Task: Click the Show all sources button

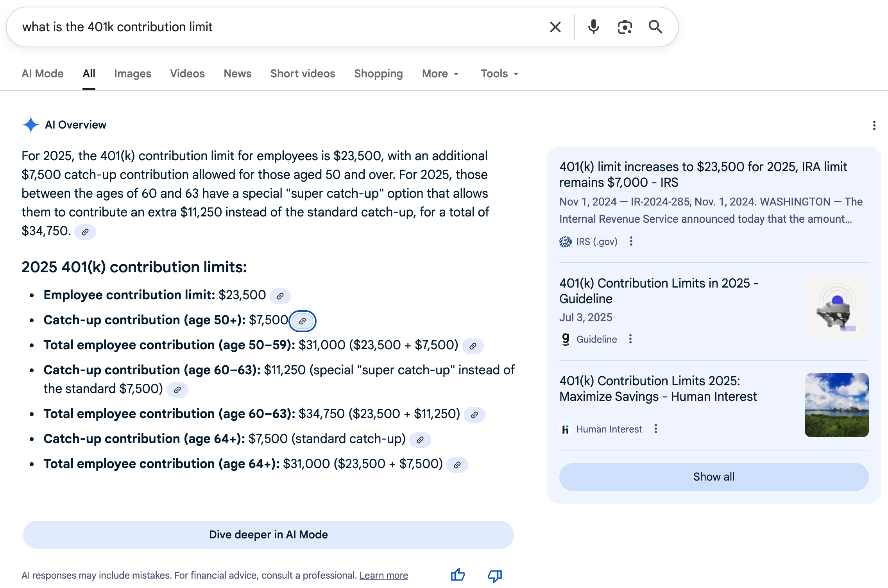Action: click(714, 477)
